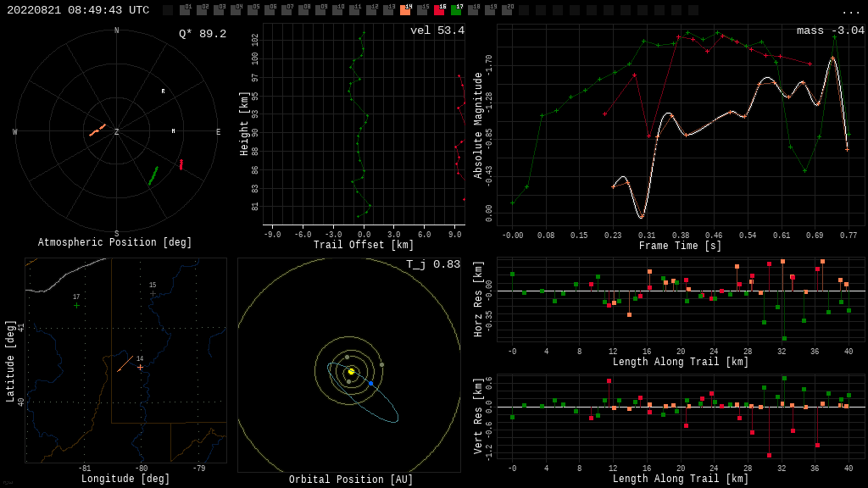Click the Q* 89.2 value
The image size is (868, 488).
click(203, 34)
